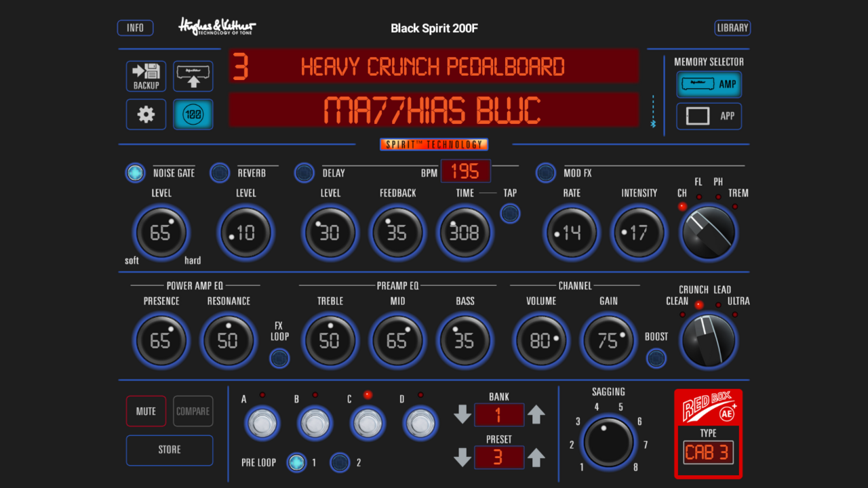
Task: Enable the Reverb switch
Action: (220, 173)
